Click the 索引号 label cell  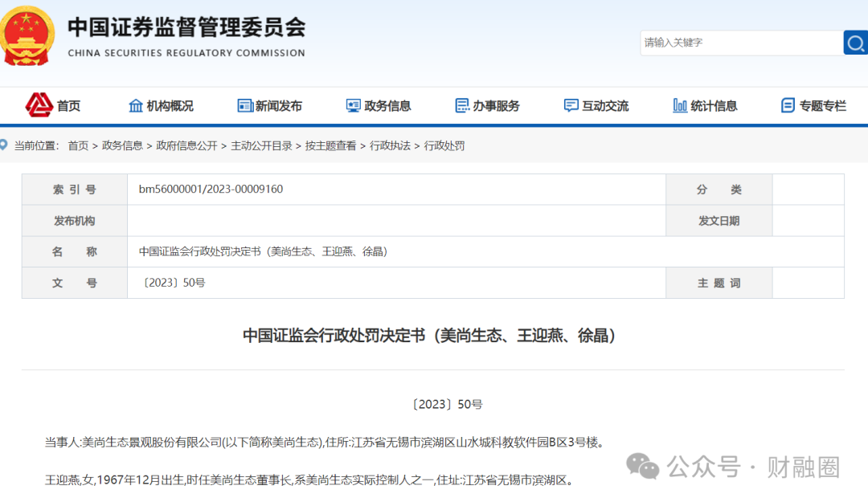click(x=75, y=190)
